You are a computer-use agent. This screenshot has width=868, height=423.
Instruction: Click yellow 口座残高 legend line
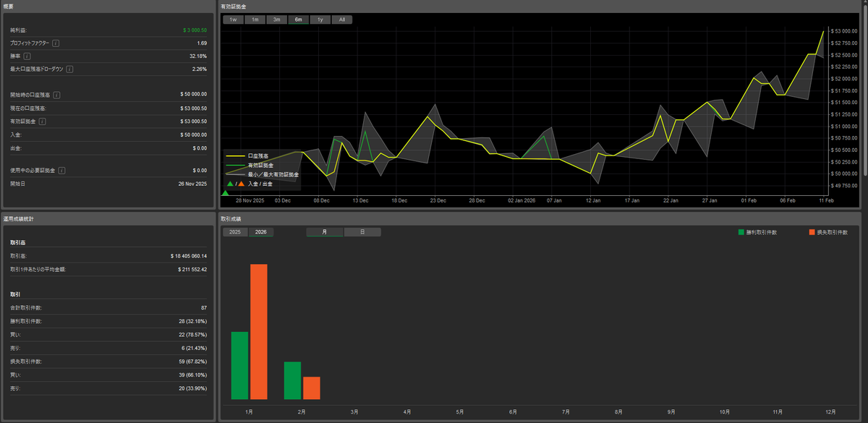(x=234, y=156)
